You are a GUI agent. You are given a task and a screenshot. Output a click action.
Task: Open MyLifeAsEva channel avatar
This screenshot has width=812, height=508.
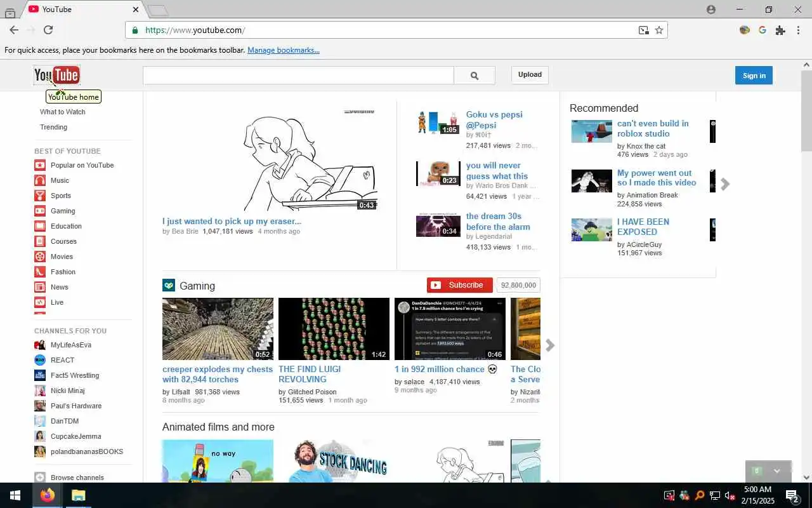click(40, 345)
